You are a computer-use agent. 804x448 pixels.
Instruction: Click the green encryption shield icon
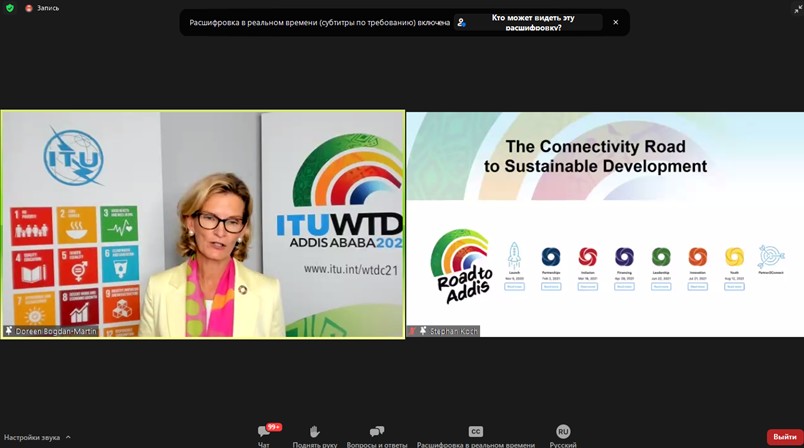click(x=10, y=8)
